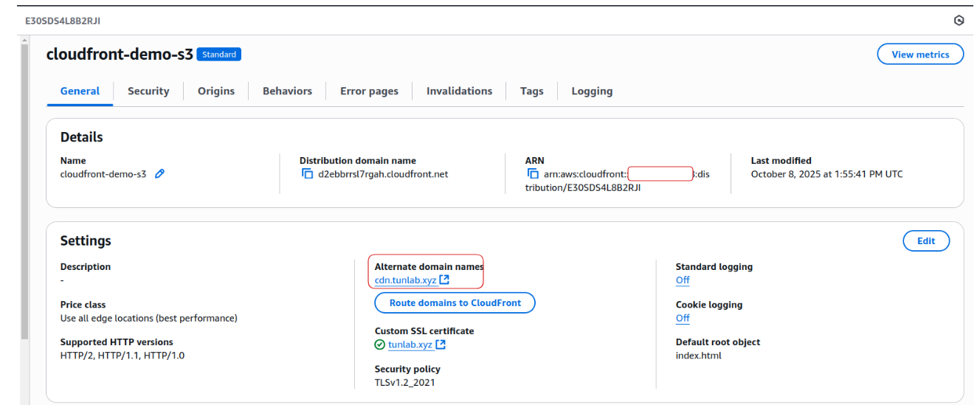Click the E30SDS4L8B2RJI distribution ID
Image resolution: width=980 pixels, height=405 pixels.
tap(63, 21)
